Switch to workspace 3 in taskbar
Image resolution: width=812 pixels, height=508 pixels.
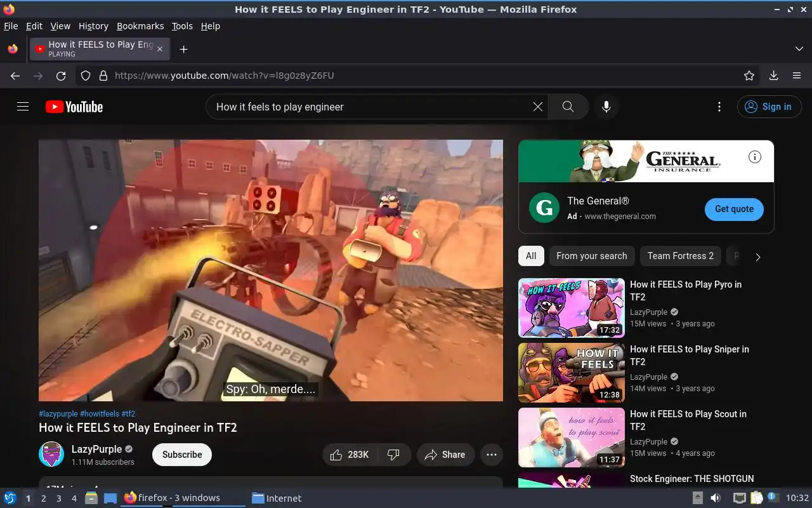58,498
